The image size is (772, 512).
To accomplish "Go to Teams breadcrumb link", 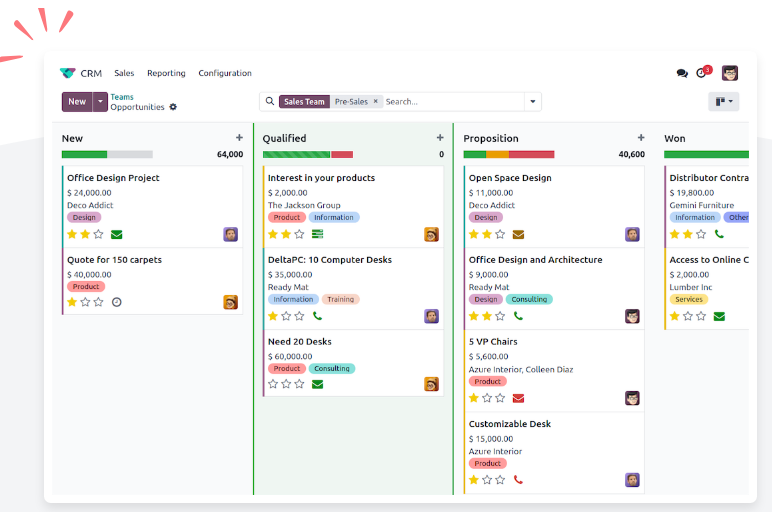I will [x=122, y=97].
